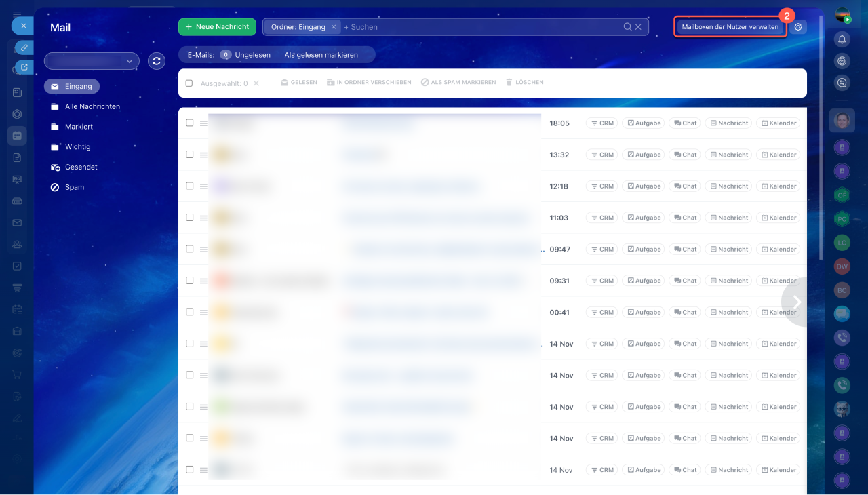The height and width of the screenshot is (495, 868).
Task: Open the chat with contact 'LC'
Action: coord(842,243)
